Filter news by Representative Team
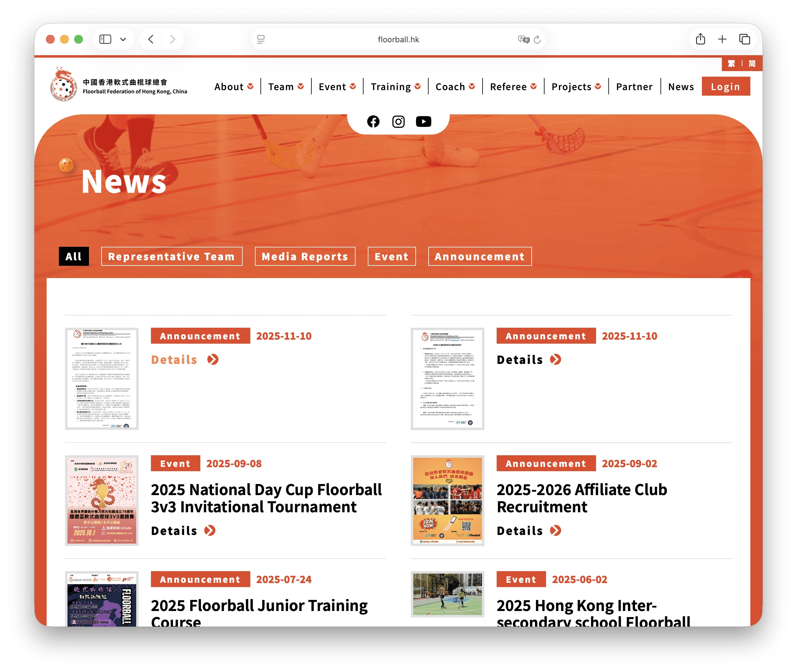 tap(171, 256)
